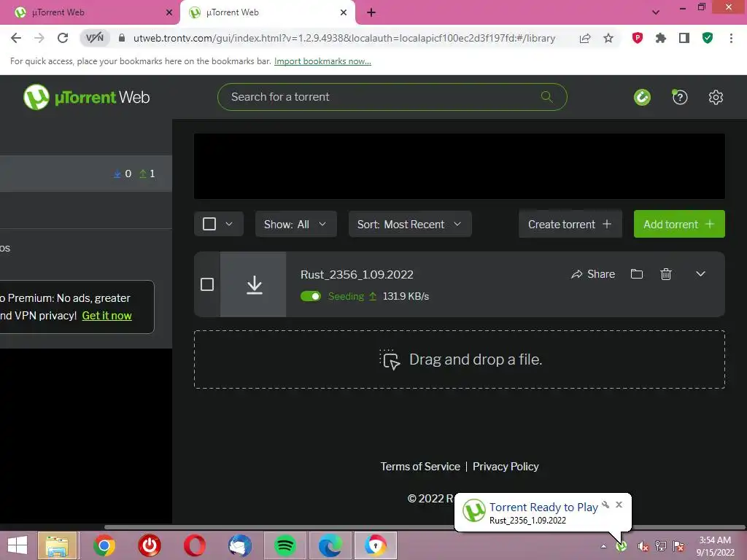Open containing folder for Rust_2356_1.09.2022
The image size is (747, 560).
click(x=636, y=274)
